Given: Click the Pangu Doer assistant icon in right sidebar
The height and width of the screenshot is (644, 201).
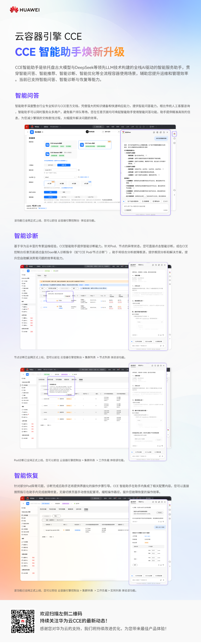Looking at the screenshot, I should 174,134.
